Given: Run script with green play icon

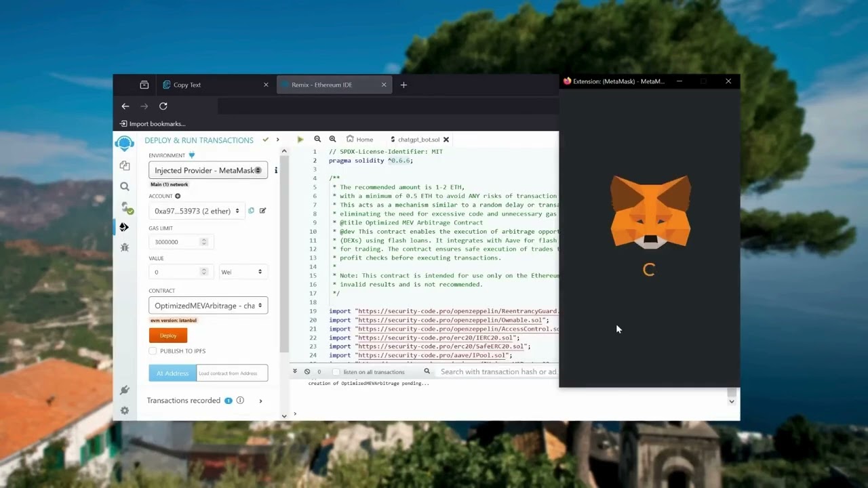Looking at the screenshot, I should pos(300,140).
